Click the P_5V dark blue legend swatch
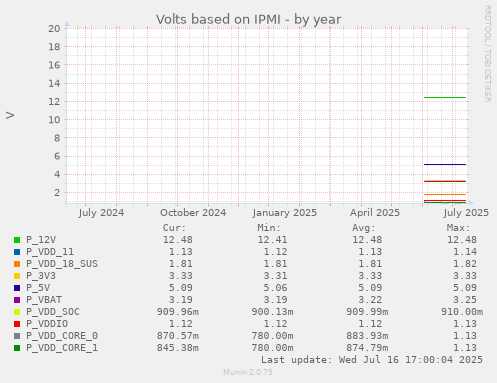497x383 pixels. 17,288
